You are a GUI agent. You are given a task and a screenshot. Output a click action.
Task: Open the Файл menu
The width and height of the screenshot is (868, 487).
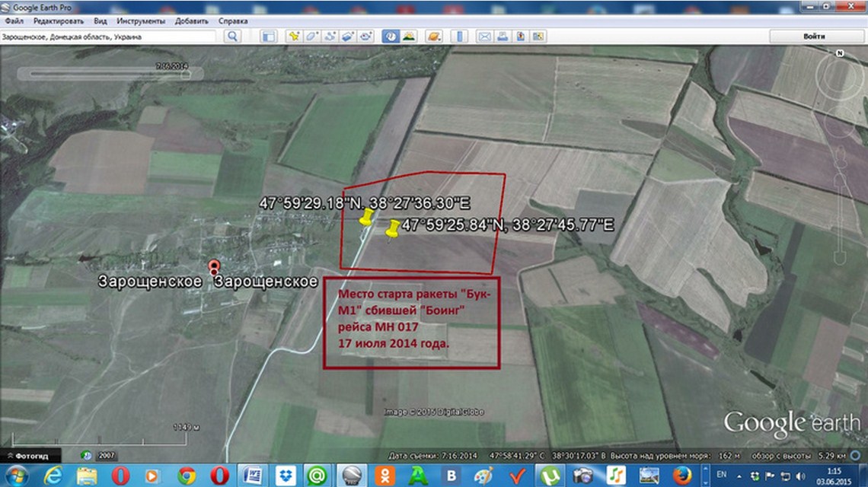pyautogui.click(x=13, y=21)
